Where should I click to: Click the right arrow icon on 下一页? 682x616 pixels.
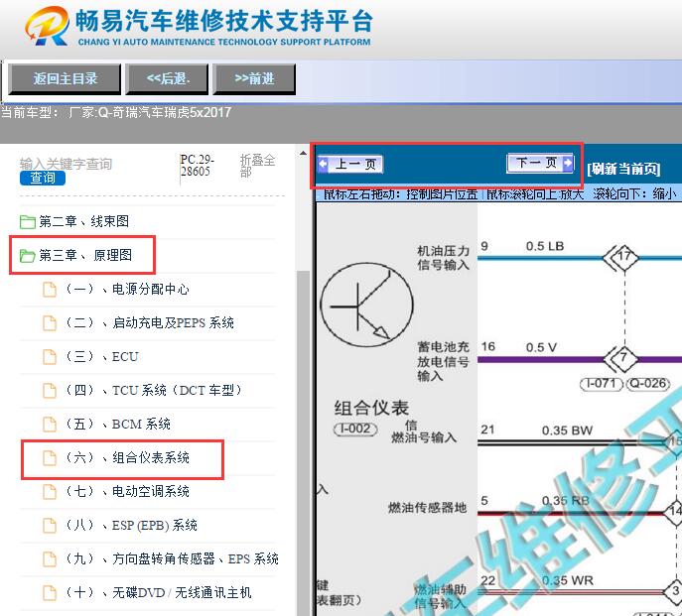coord(568,163)
